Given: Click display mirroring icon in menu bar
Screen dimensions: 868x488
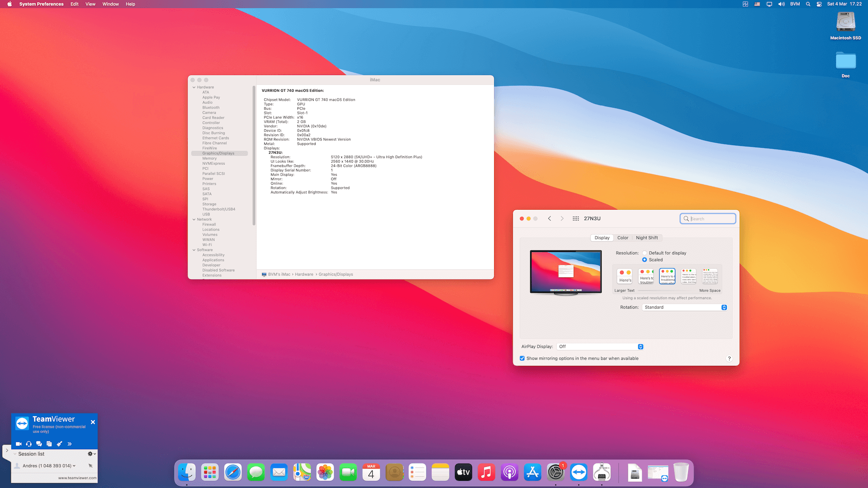Looking at the screenshot, I should 769,4.
